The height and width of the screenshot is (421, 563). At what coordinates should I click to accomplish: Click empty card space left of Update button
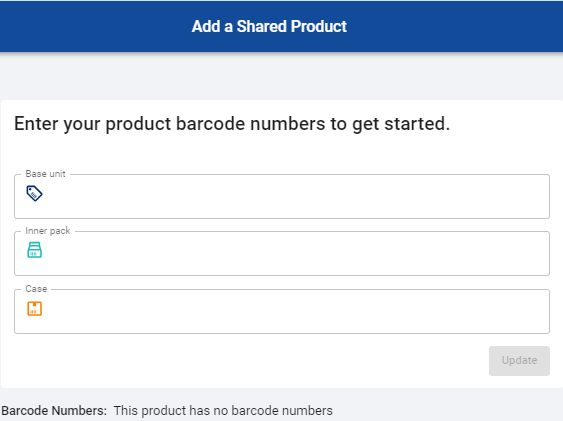point(251,361)
